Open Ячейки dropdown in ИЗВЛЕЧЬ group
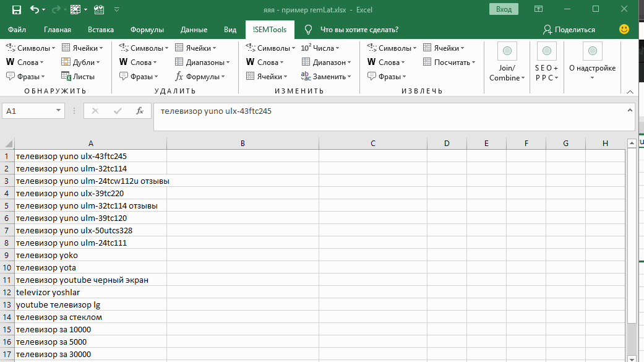This screenshot has width=644, height=362. point(444,48)
